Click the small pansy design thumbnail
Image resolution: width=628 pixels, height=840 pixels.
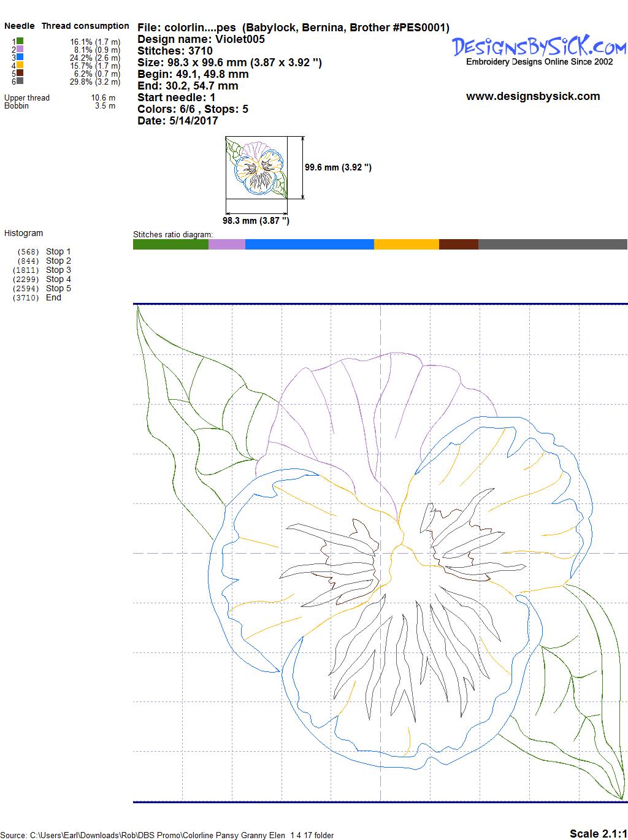(256, 167)
